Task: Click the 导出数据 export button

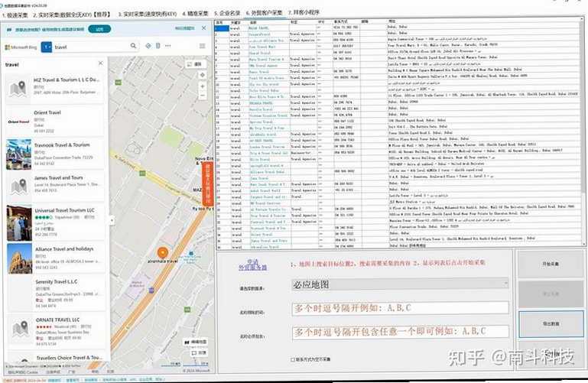Action: coord(551,324)
